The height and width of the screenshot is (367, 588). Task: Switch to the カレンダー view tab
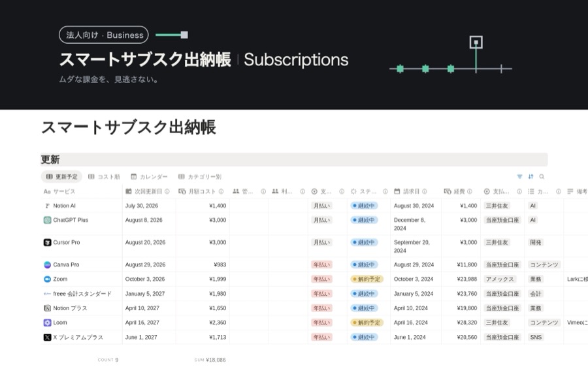(x=149, y=176)
